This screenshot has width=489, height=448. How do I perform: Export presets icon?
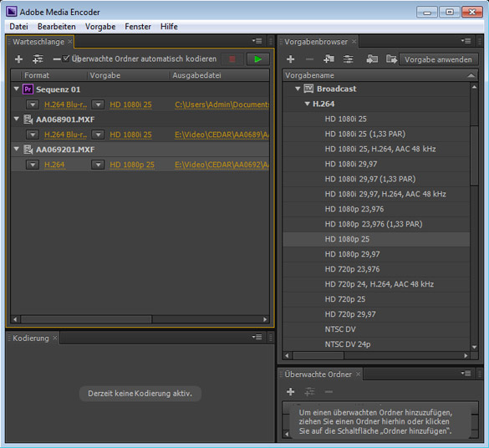(391, 59)
